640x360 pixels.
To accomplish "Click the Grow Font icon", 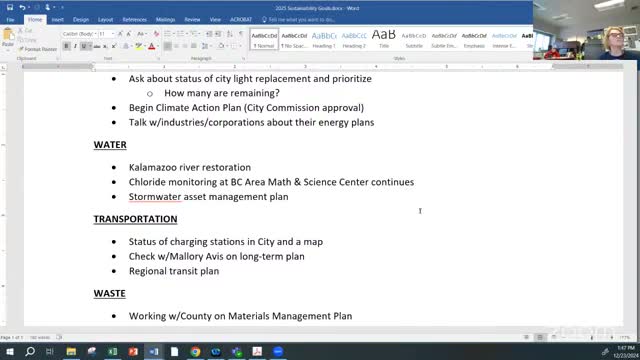I will (x=120, y=34).
